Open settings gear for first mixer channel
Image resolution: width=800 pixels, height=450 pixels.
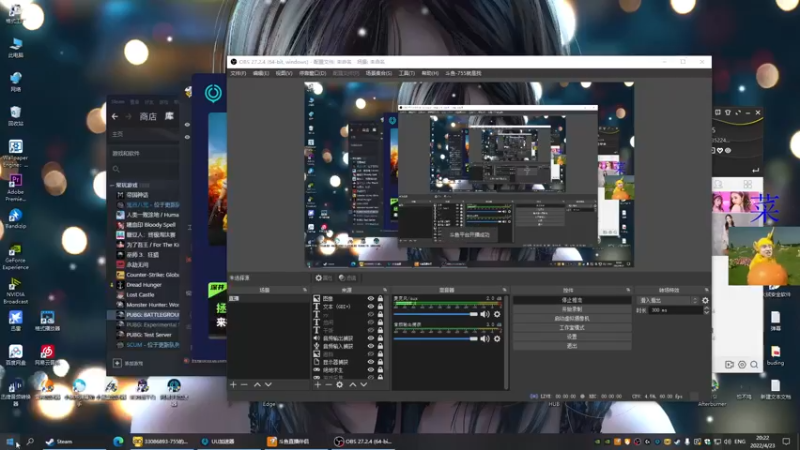[497, 314]
